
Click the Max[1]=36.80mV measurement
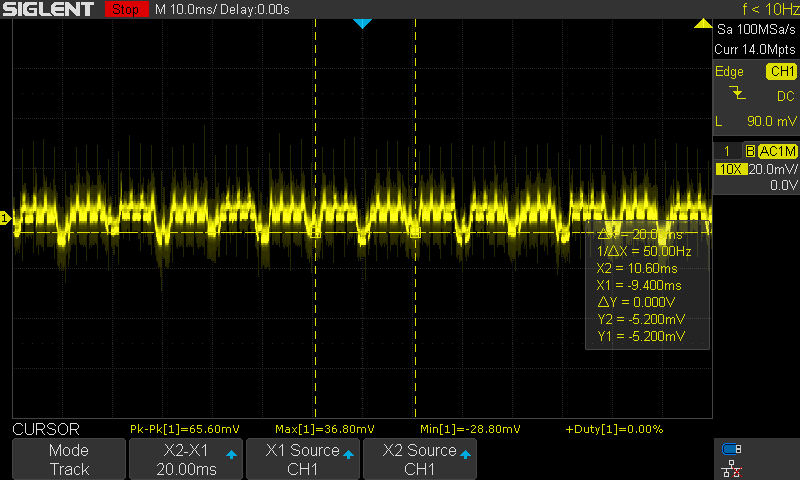(x=324, y=429)
